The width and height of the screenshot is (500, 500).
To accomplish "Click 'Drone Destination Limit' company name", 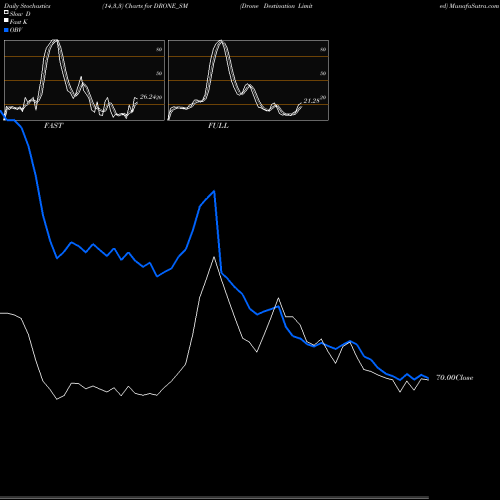I will tap(277, 6).
